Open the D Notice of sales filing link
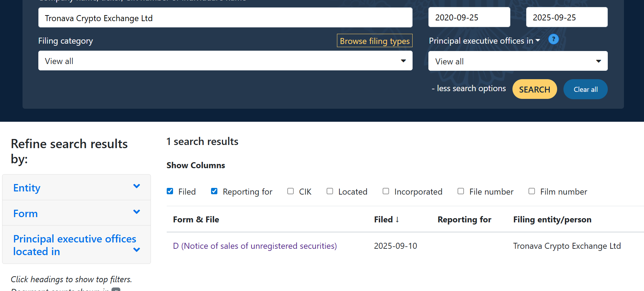Image resolution: width=644 pixels, height=291 pixels. 255,246
